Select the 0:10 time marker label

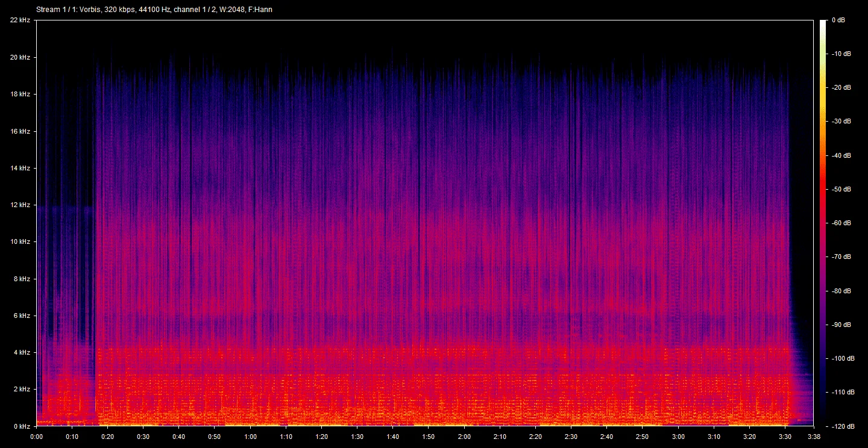(x=72, y=437)
